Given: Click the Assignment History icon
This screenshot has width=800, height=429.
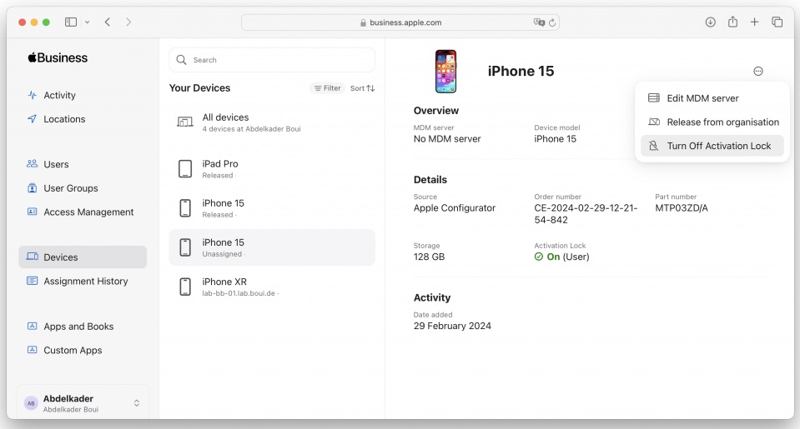Looking at the screenshot, I should [x=32, y=281].
